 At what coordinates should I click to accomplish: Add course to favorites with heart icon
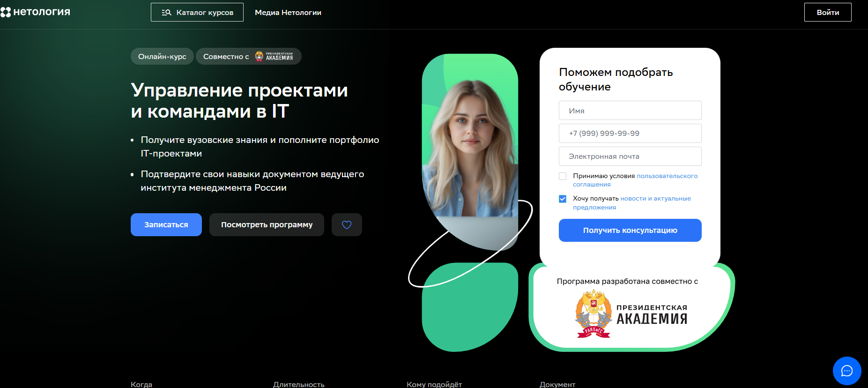(x=347, y=225)
